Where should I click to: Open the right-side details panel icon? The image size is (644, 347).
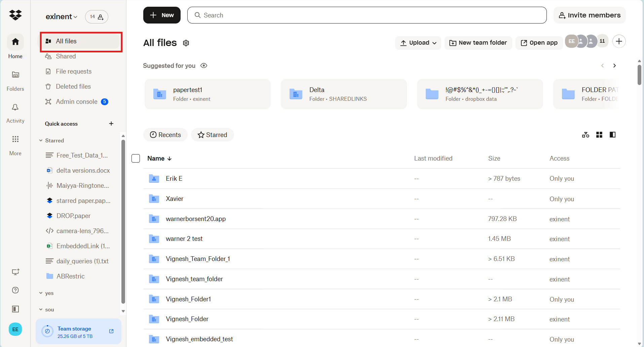pyautogui.click(x=612, y=135)
